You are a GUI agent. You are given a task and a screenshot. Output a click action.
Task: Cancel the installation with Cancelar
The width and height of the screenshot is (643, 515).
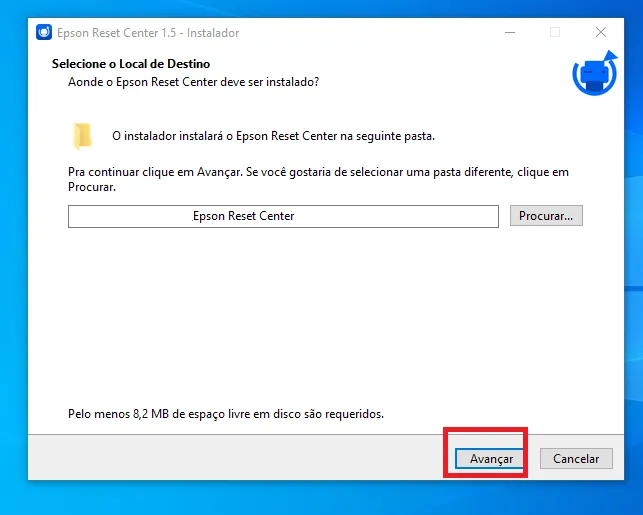click(x=576, y=458)
